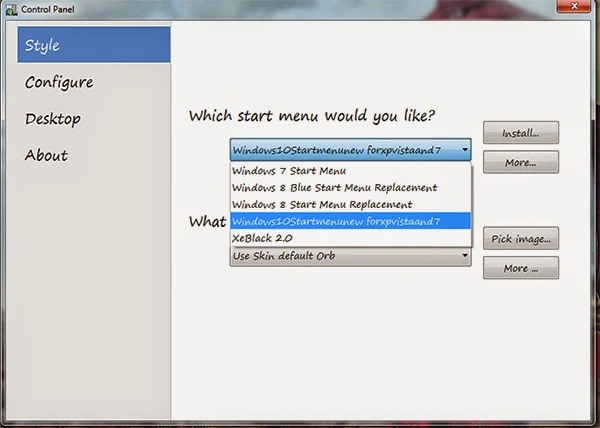Viewport: 600px width, 428px height.
Task: Select Windows 8 Start Menu Replacement option
Action: (x=351, y=204)
